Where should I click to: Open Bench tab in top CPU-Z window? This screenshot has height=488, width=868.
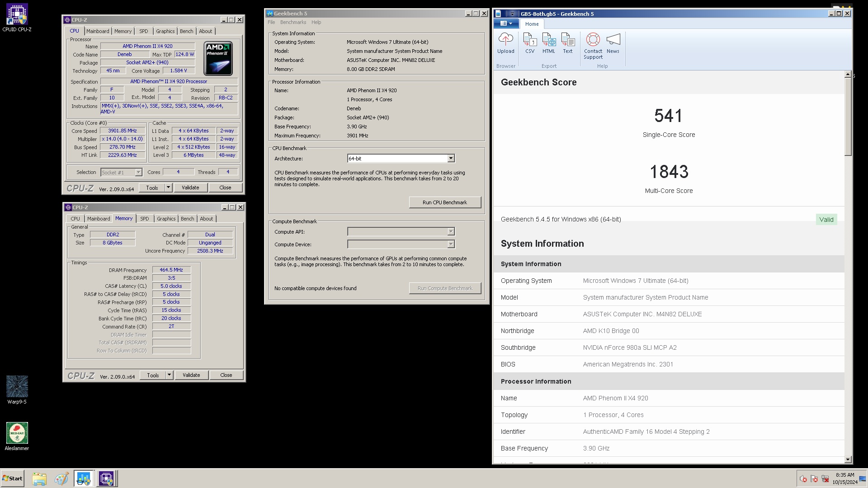(x=187, y=31)
